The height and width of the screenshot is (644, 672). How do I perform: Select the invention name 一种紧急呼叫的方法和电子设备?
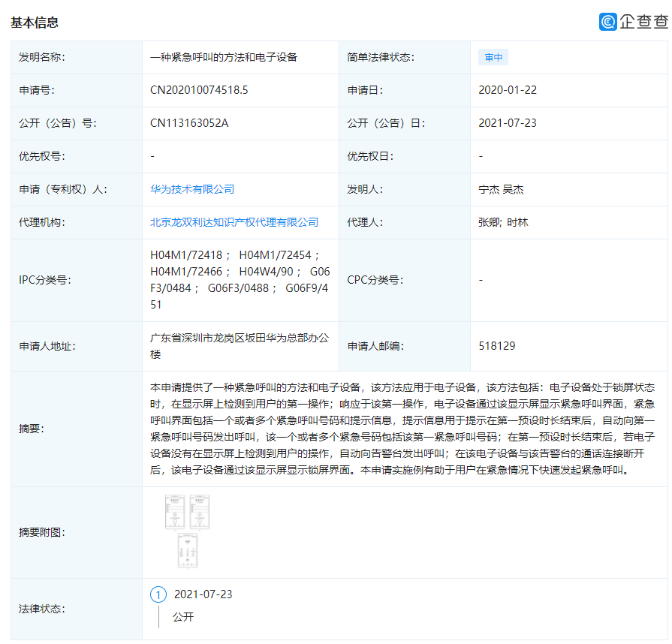coord(224,57)
